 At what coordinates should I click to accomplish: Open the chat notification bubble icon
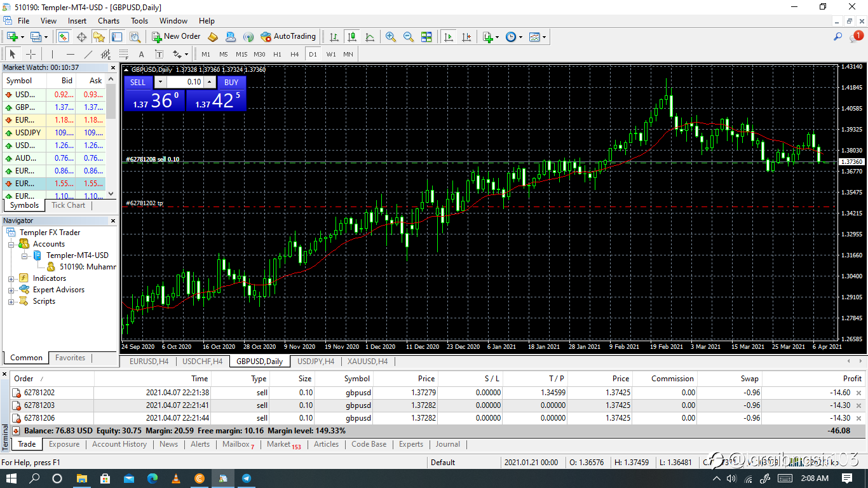[x=855, y=37]
